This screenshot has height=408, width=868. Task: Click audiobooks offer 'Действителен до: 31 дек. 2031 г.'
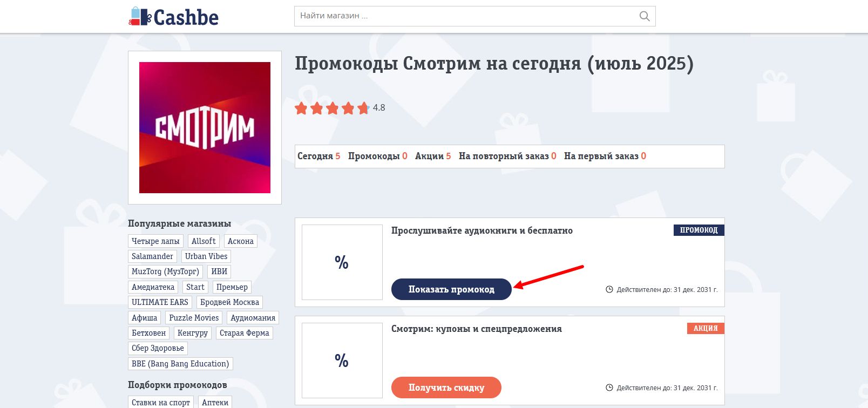(x=667, y=290)
